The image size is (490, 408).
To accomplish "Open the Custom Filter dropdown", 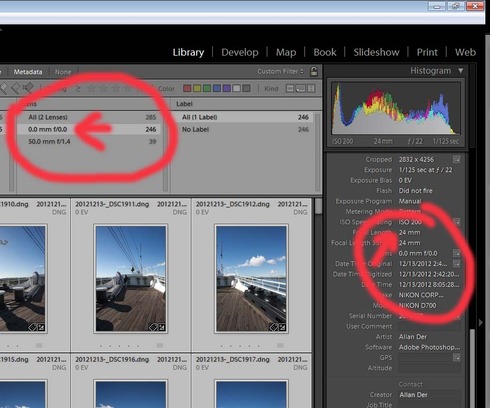I will [280, 71].
